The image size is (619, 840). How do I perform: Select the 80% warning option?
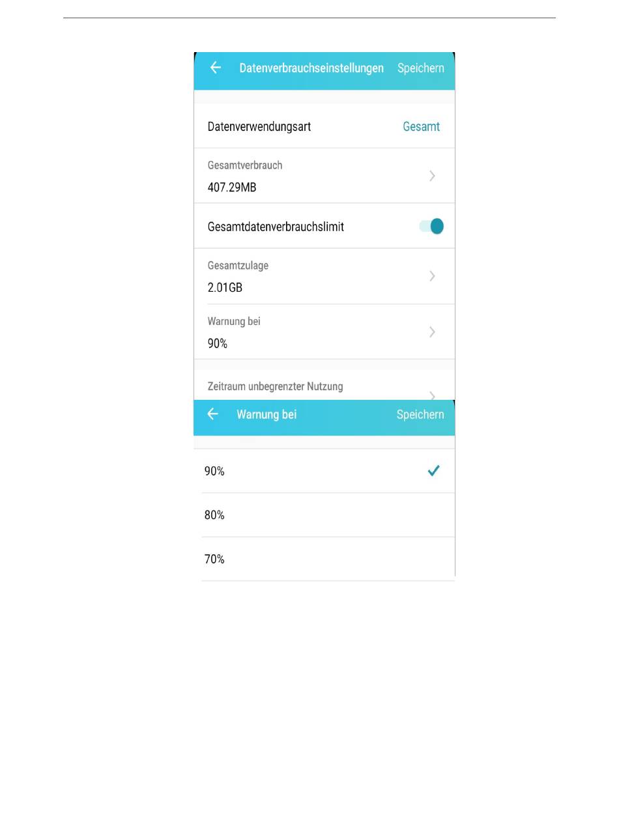click(x=328, y=515)
